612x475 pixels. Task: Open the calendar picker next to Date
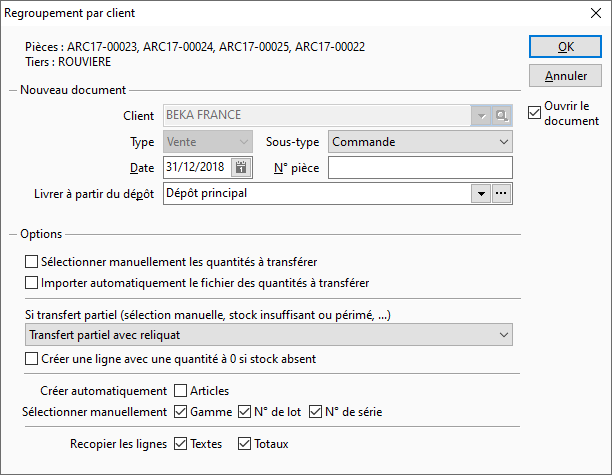coord(241,167)
